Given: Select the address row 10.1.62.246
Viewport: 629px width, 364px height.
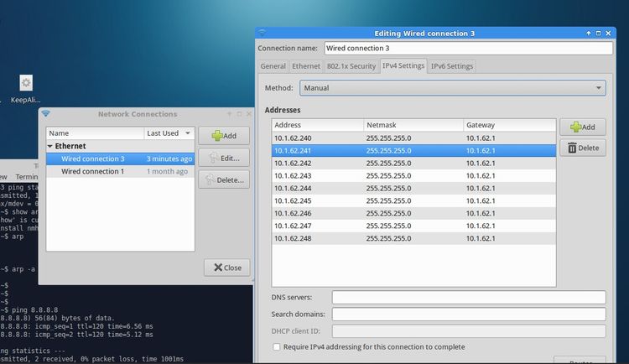Looking at the screenshot, I should click(x=413, y=213).
